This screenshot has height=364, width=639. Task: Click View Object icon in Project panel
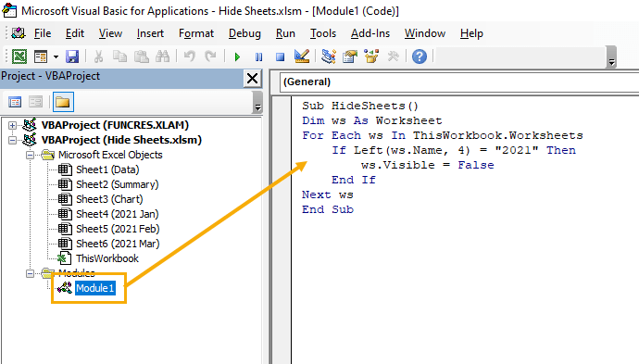(36, 102)
